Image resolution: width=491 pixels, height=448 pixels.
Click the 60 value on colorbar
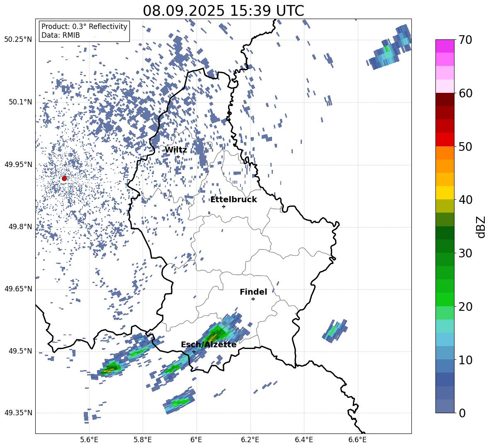click(x=465, y=93)
